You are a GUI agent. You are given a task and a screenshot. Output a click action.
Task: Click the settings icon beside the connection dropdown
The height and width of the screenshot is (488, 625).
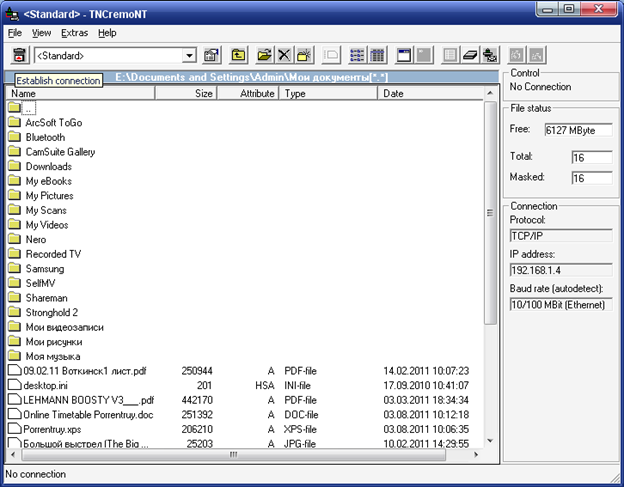tap(212, 56)
